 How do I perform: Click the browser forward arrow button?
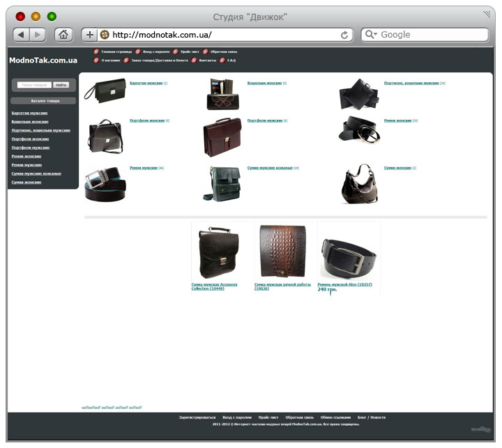tap(38, 35)
